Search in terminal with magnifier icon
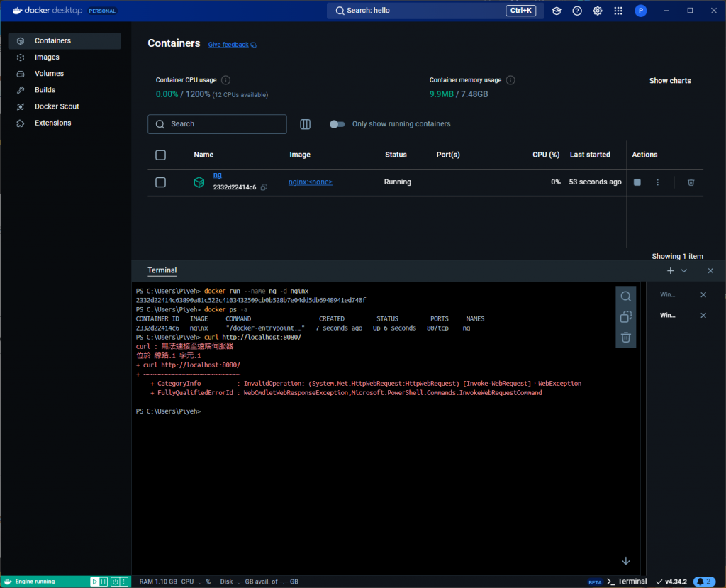 pyautogui.click(x=625, y=296)
